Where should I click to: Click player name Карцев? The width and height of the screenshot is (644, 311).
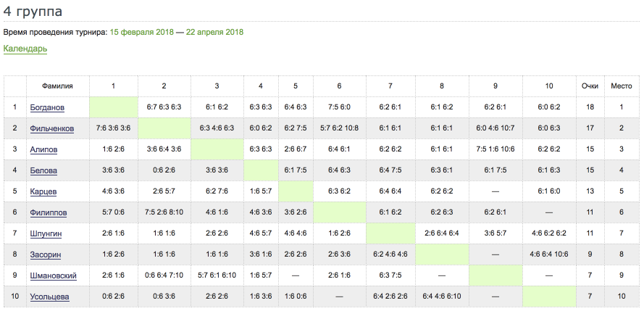(43, 191)
